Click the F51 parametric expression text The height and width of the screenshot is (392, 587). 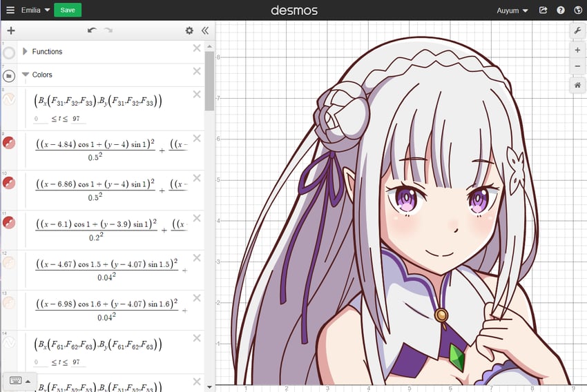point(97,386)
